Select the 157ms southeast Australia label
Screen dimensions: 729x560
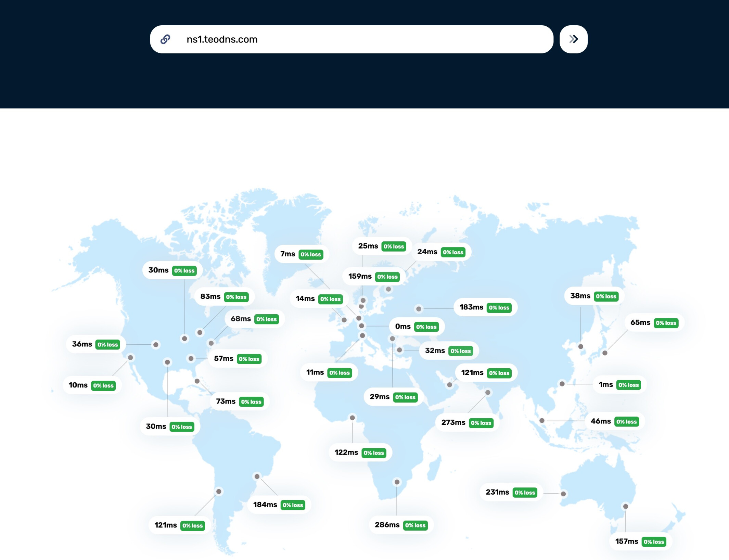(626, 541)
